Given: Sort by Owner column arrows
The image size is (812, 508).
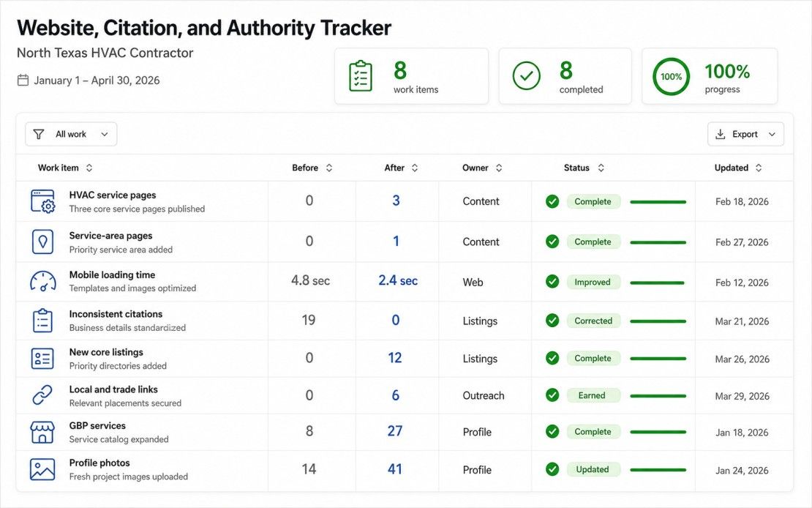Looking at the screenshot, I should (499, 168).
